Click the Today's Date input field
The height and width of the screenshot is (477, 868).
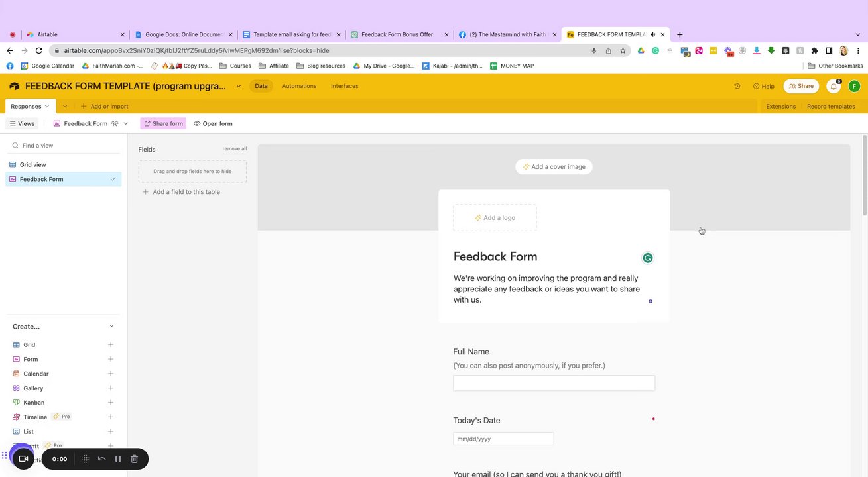tap(503, 439)
